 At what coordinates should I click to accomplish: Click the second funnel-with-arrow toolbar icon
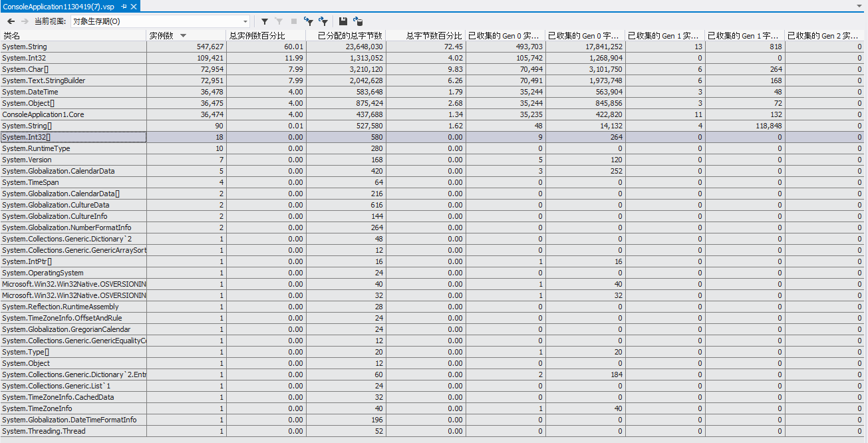(x=323, y=21)
